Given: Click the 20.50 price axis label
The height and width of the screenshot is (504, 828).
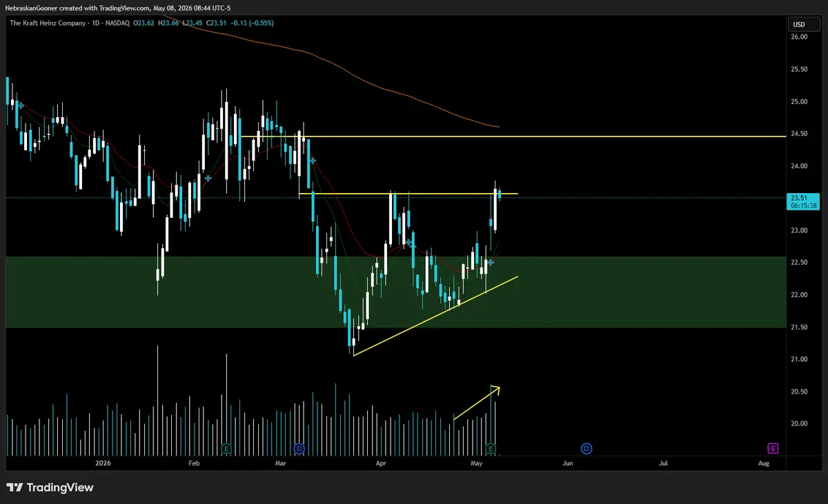Looking at the screenshot, I should (x=799, y=392).
